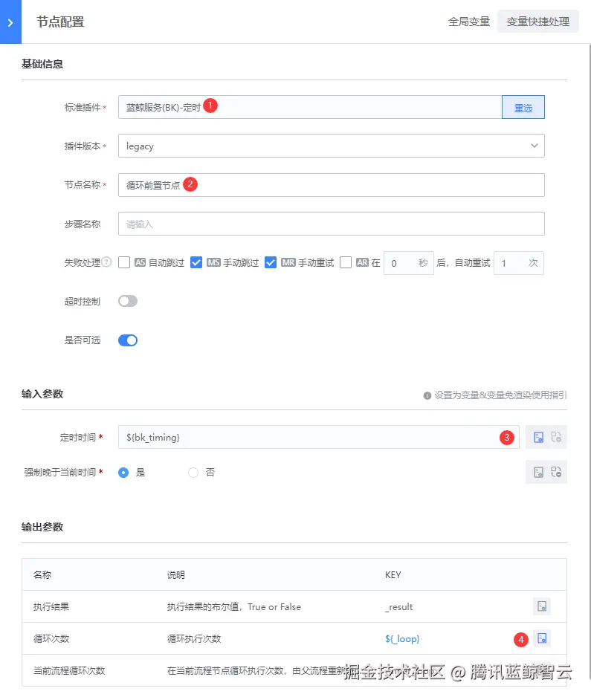Uncheck the MS 手动跳过 checkbox

196,262
